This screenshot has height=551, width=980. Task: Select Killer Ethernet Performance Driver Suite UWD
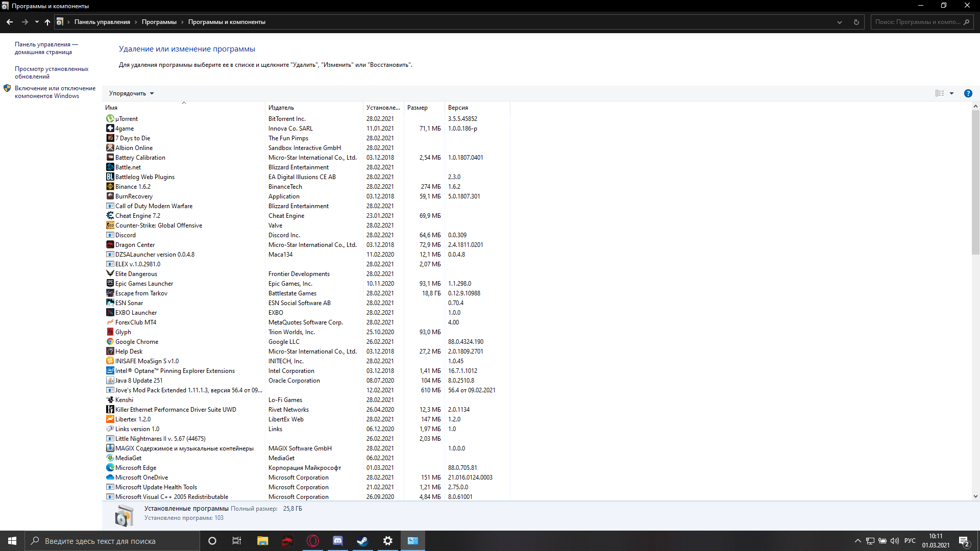tap(307, 410)
